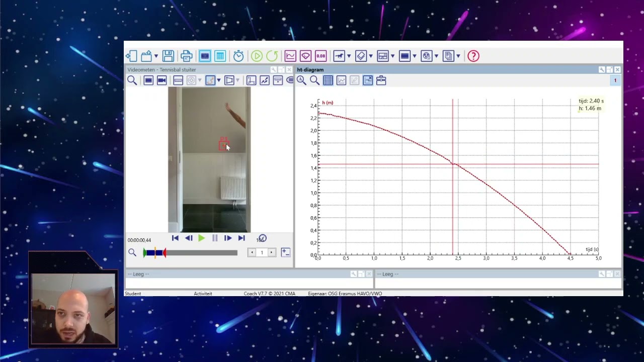Click the red end marker on the timeline
Image resolution: width=644 pixels, height=362 pixels.
pyautogui.click(x=165, y=253)
